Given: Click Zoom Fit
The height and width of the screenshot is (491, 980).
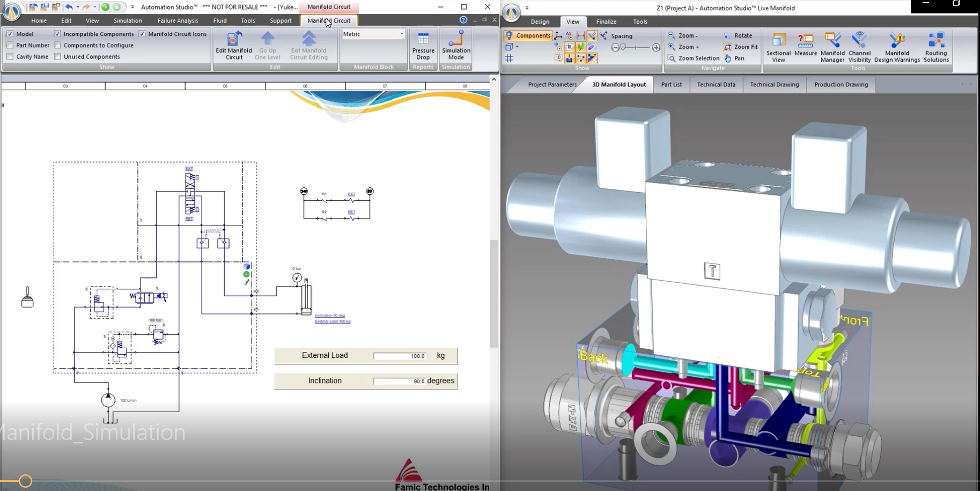Looking at the screenshot, I should click(x=741, y=47).
